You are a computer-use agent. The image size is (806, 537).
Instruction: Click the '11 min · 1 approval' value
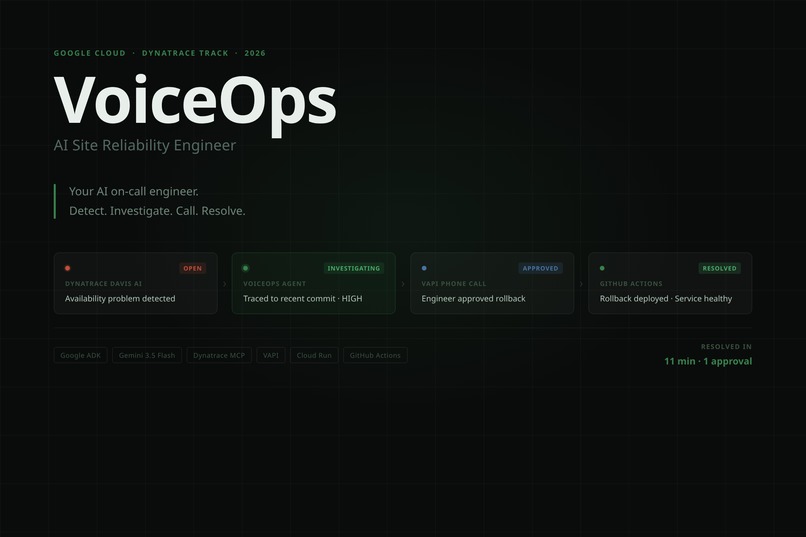[708, 361]
